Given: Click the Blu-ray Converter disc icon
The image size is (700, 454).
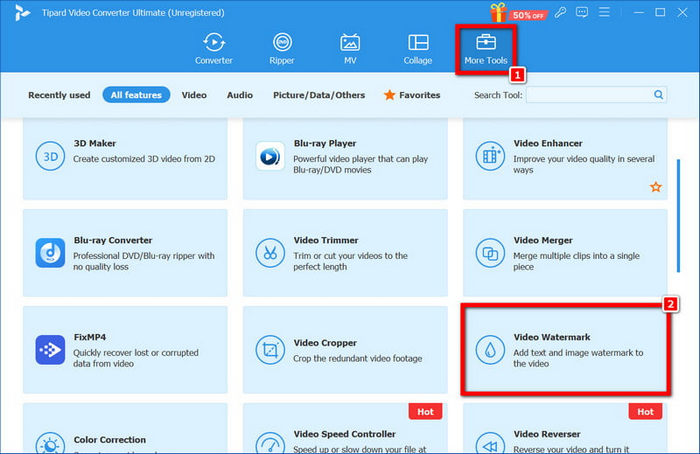Looking at the screenshot, I should [x=50, y=253].
